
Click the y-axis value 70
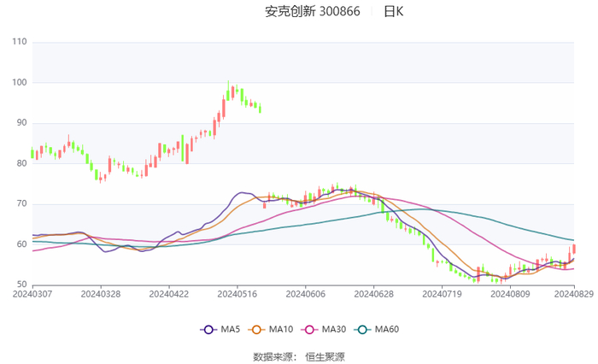pos(21,203)
